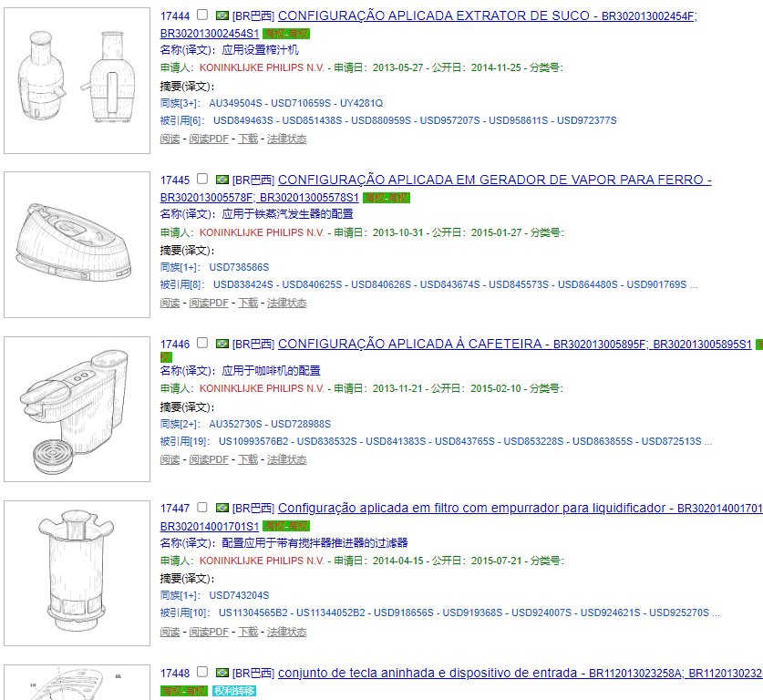
Task: Click cyan 权利转移 badge of result 17448
Action: pyautogui.click(x=234, y=691)
